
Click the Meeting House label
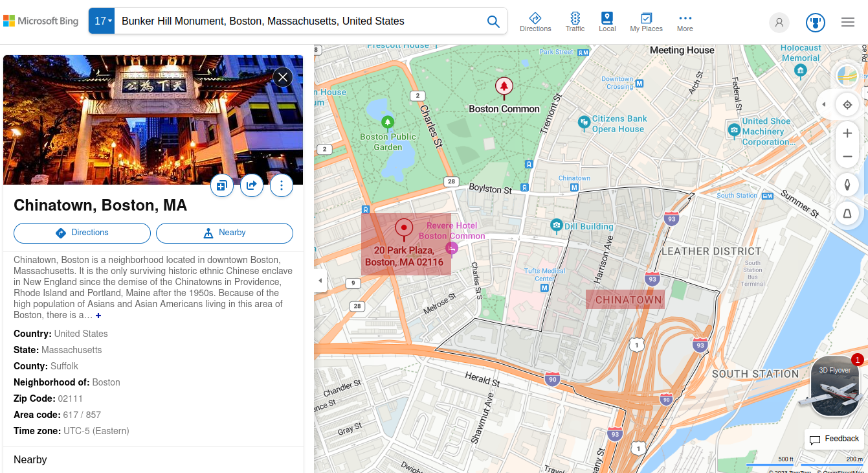682,51
